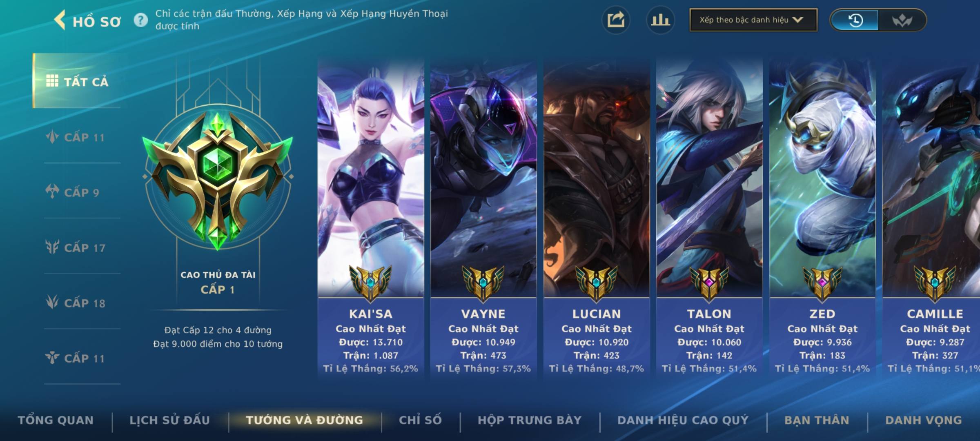Image resolution: width=980 pixels, height=441 pixels.
Task: Open the bar chart statistics icon
Action: click(x=660, y=20)
